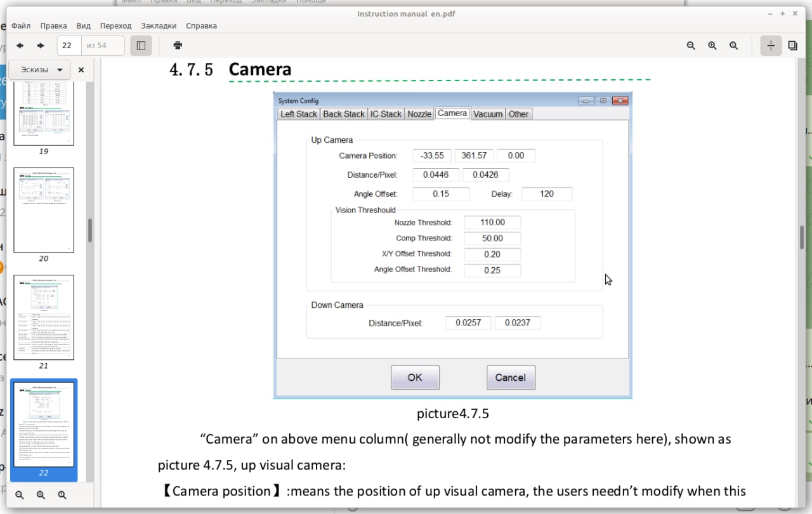Click the print icon in the toolbar
Screen dimensions: 812x514
pos(178,46)
